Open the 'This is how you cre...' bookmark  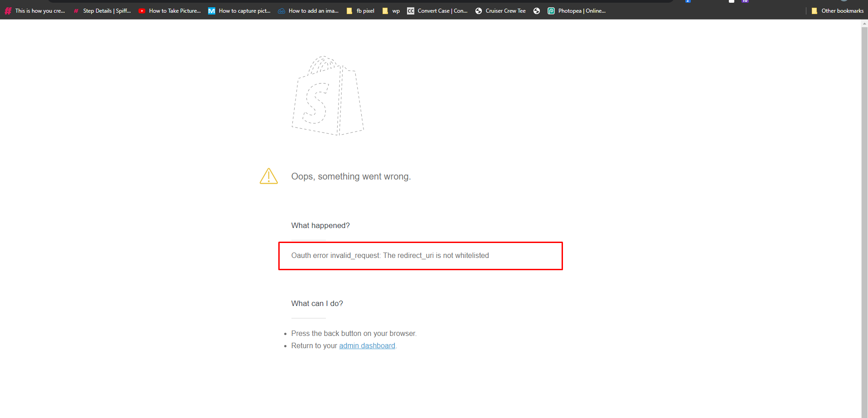[x=35, y=11]
